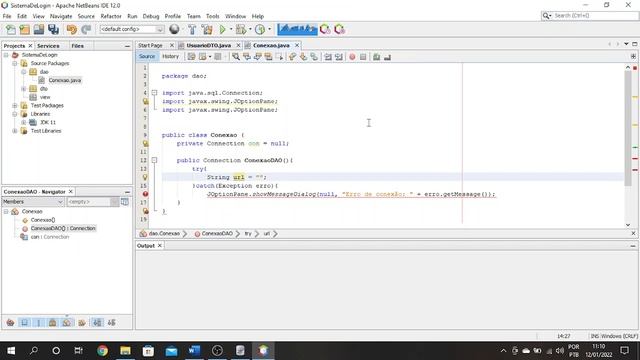Viewport: 640px width, 360px height.
Task: Run the project with green play icon
Action: pos(222,29)
